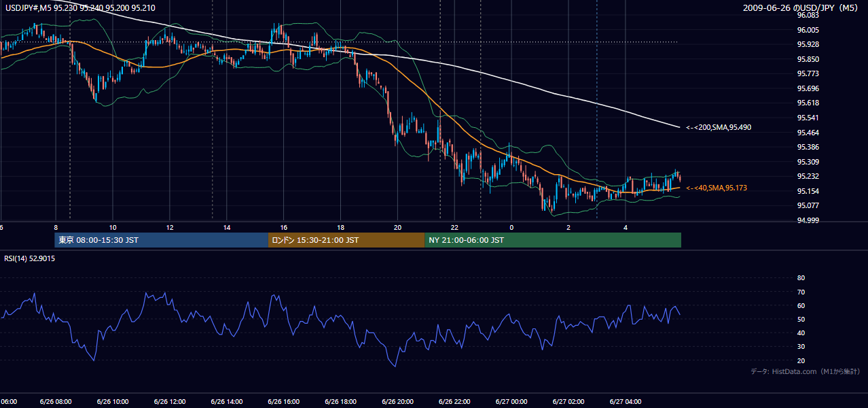Click hour marker 14 under price chart
This screenshot has width=868, height=408.
(226, 227)
